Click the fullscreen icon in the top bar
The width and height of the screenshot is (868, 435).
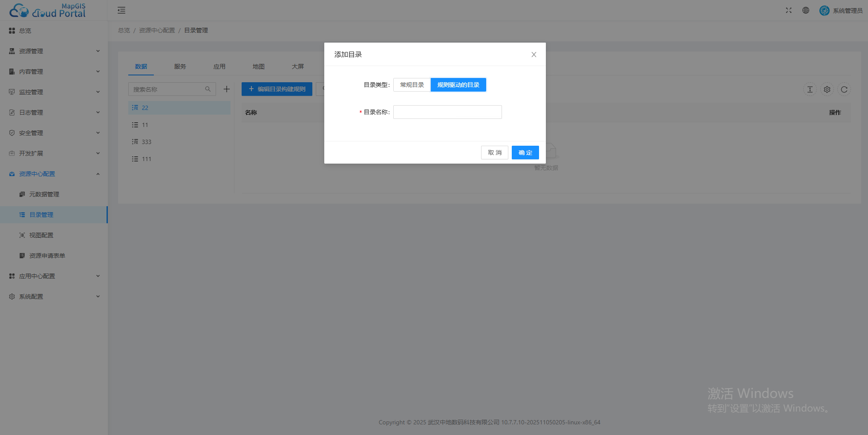click(788, 10)
